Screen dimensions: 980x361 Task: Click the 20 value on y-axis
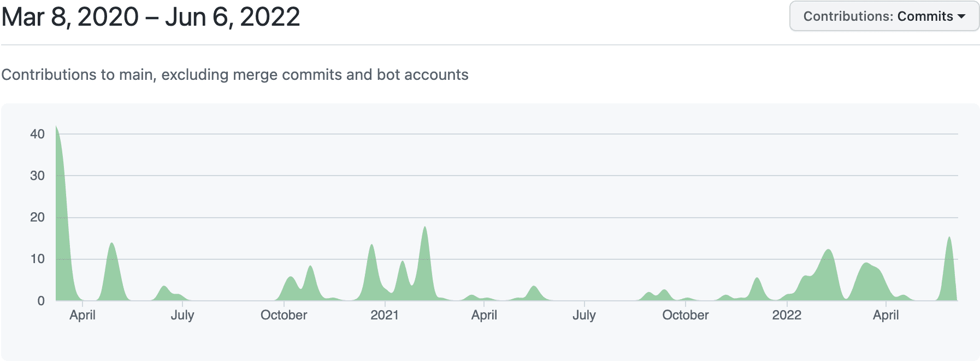(37, 217)
